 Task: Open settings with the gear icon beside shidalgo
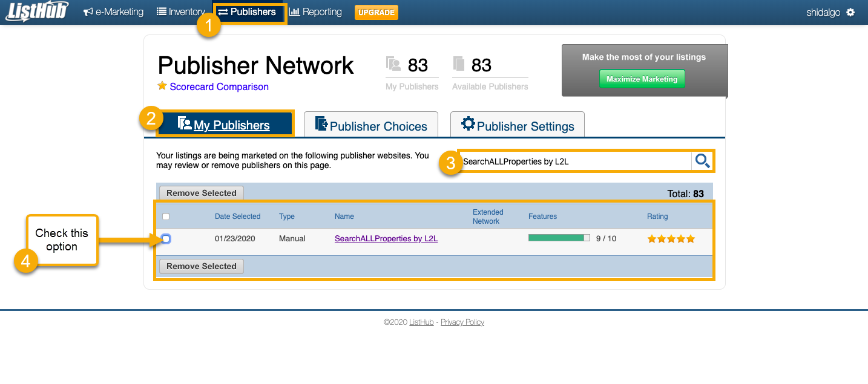point(852,11)
